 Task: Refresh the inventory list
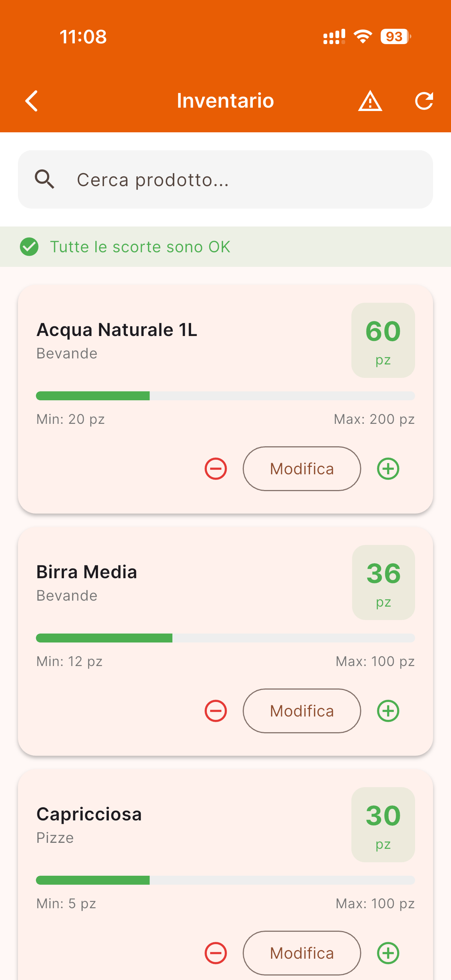click(424, 101)
